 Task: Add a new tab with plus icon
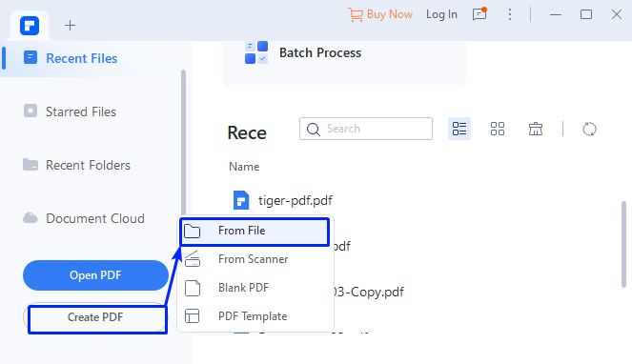[70, 26]
